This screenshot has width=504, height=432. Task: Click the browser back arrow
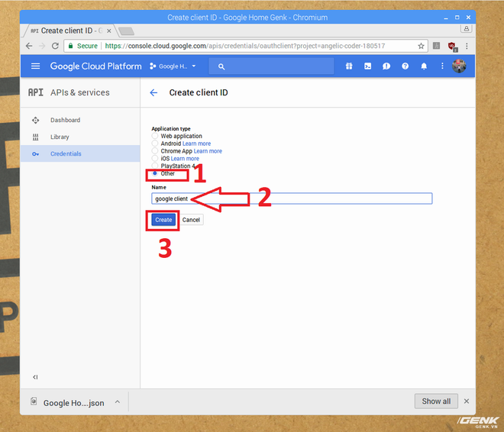point(29,46)
